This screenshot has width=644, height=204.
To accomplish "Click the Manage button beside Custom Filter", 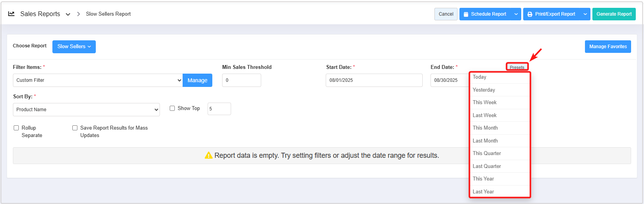I will point(197,80).
